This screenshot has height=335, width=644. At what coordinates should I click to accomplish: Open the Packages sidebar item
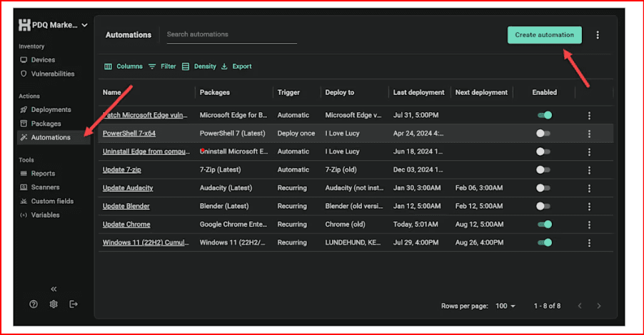[x=46, y=124]
